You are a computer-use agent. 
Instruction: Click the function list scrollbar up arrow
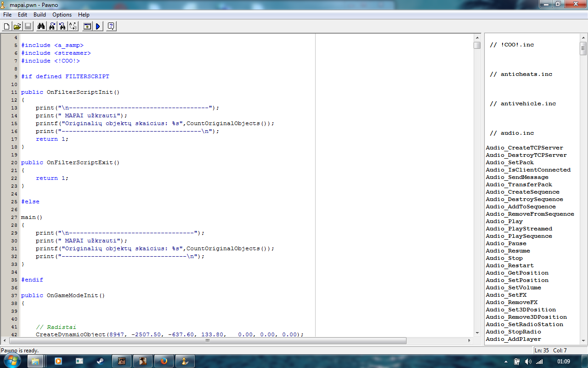(x=583, y=37)
